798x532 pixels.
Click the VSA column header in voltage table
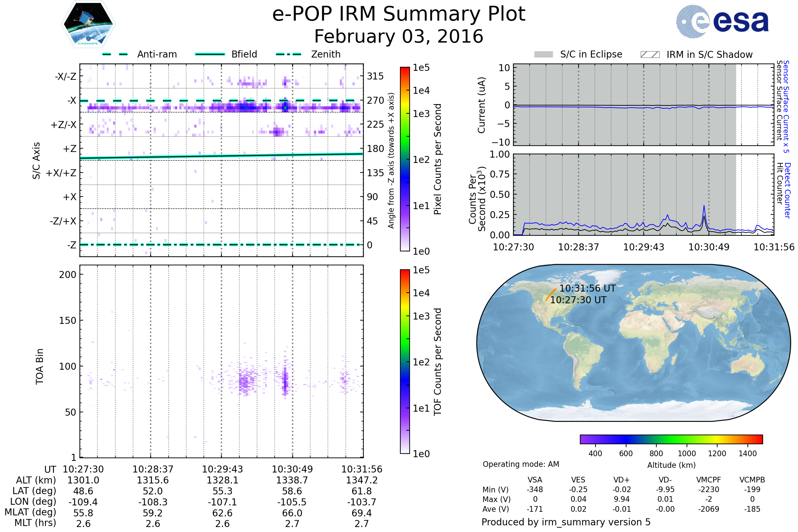coord(535,480)
